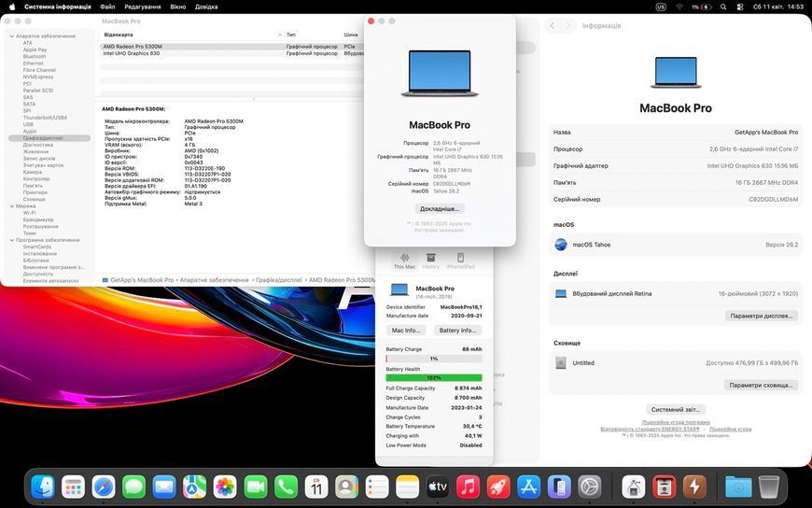Select the AMD Radeon Pro 5300M row

pos(232,47)
